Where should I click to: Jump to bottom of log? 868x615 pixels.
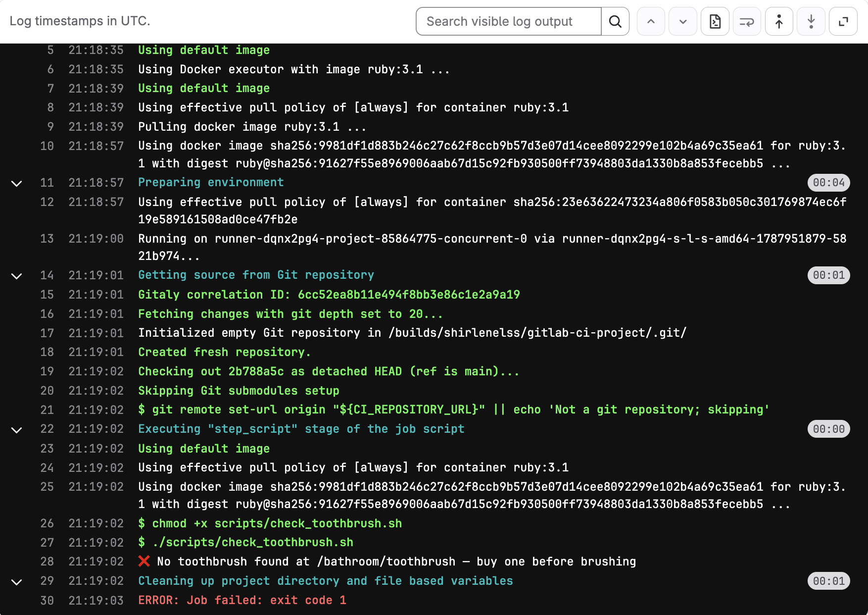pyautogui.click(x=811, y=21)
